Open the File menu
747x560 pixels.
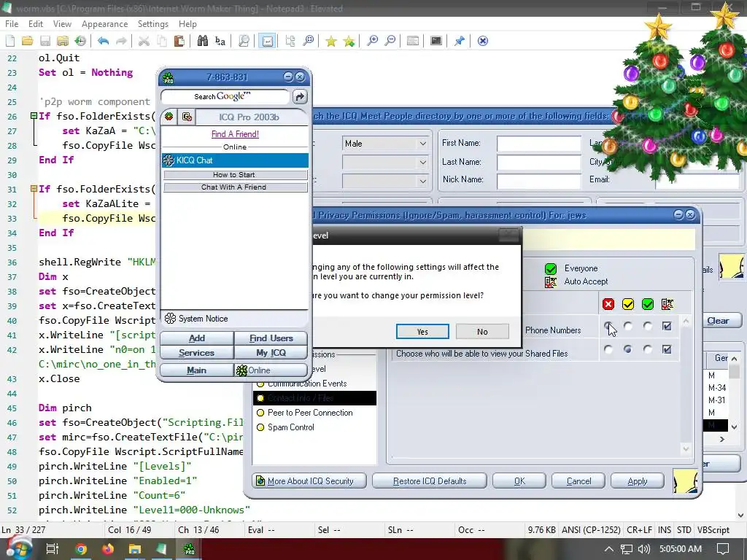[12, 24]
